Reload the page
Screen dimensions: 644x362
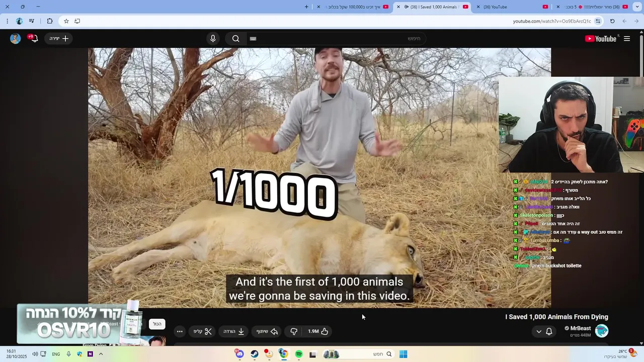[612, 21]
